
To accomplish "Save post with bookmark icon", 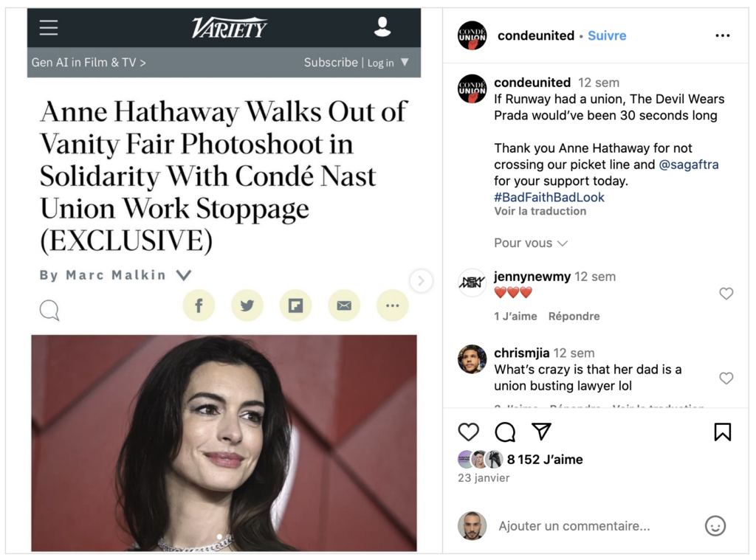I will 722,432.
